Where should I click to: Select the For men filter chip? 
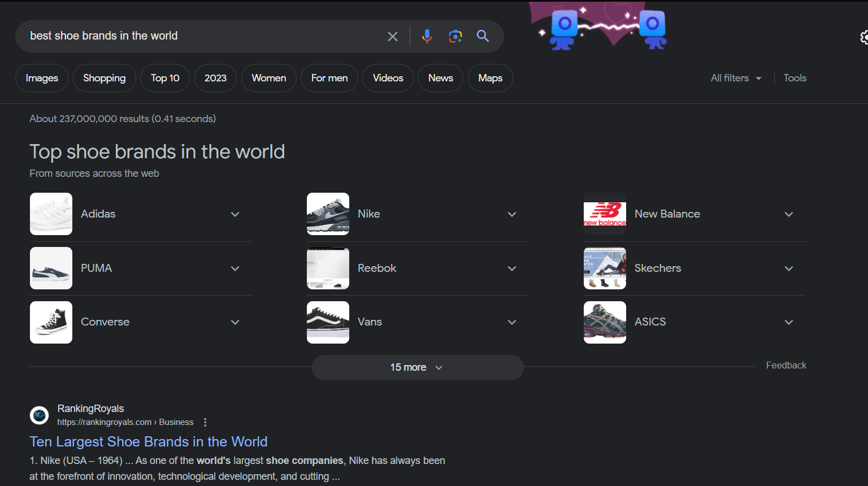(329, 78)
